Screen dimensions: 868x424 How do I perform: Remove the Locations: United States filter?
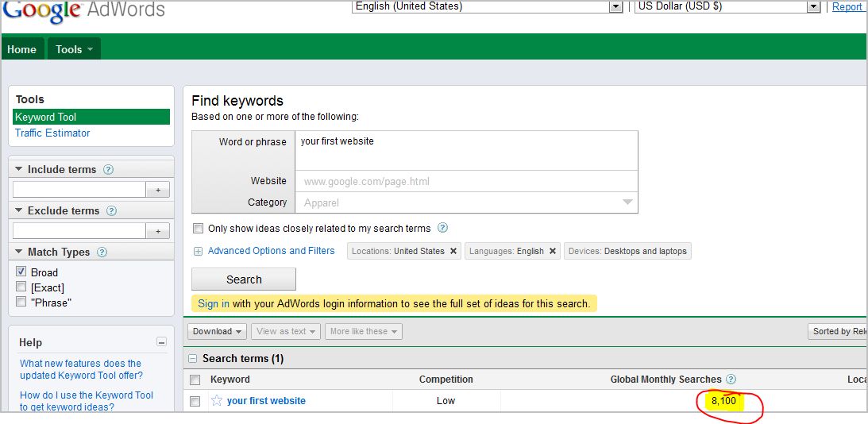[453, 251]
